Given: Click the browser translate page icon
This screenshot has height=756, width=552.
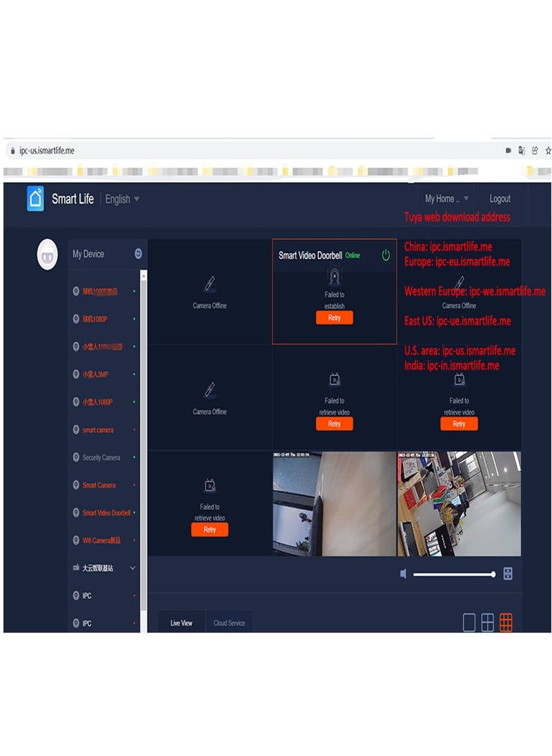Looking at the screenshot, I should click(x=522, y=151).
